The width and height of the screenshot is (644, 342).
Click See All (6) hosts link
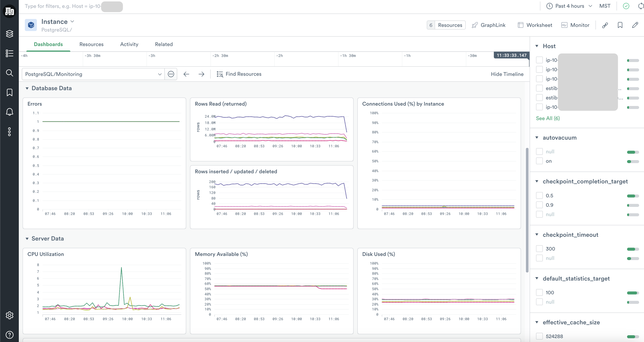[x=548, y=118]
